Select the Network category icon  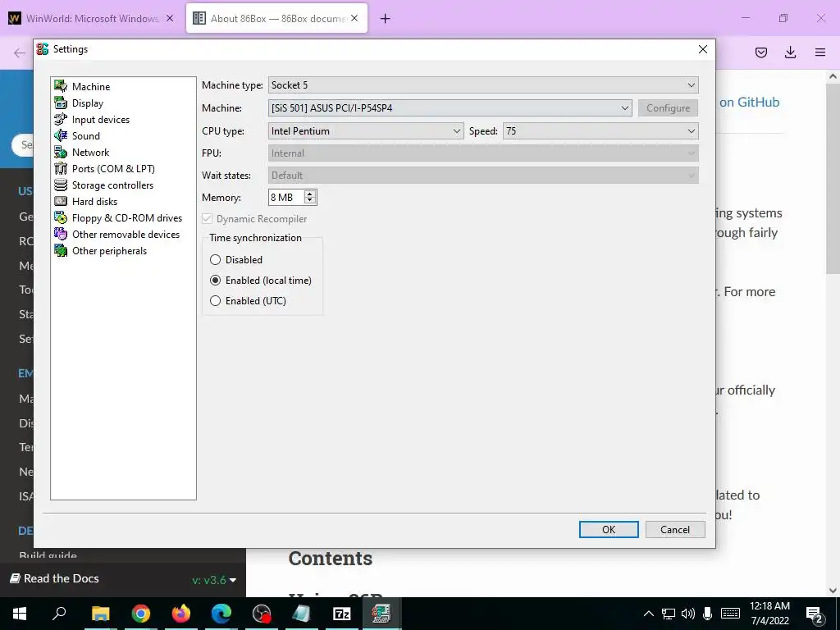click(x=61, y=152)
